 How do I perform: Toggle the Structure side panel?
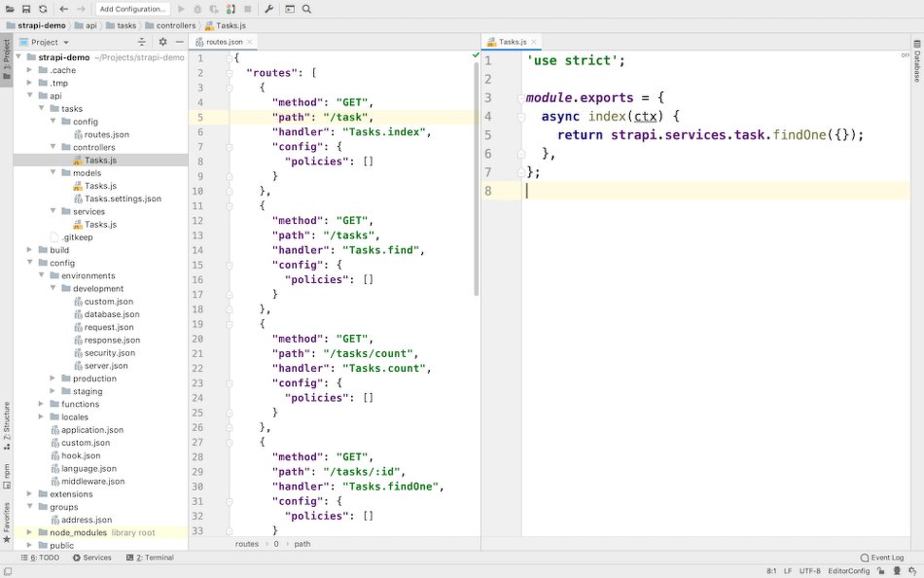click(6, 422)
